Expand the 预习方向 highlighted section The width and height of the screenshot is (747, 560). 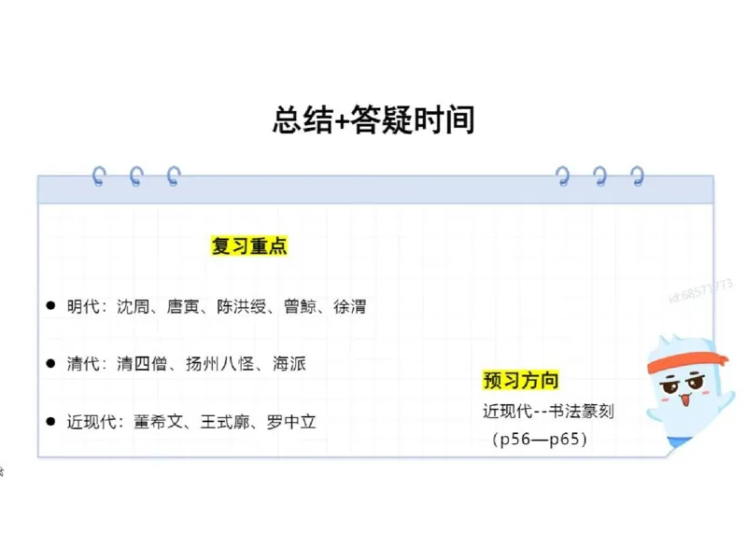(522, 379)
